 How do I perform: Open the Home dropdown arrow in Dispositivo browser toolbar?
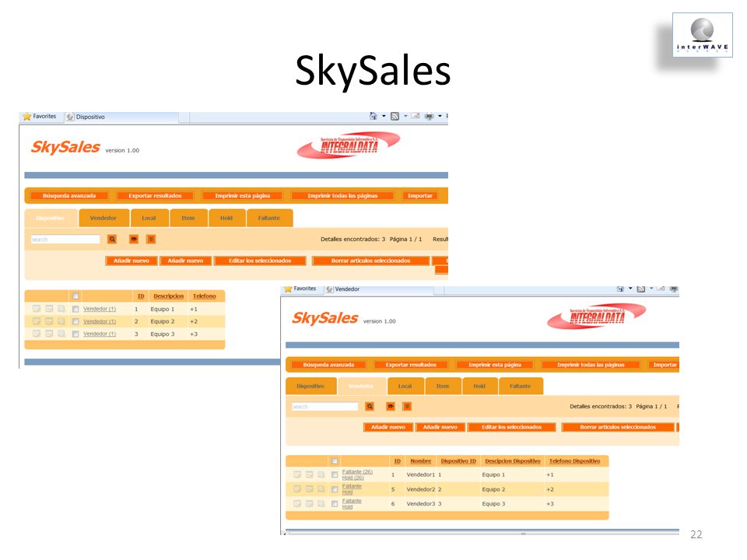[384, 116]
